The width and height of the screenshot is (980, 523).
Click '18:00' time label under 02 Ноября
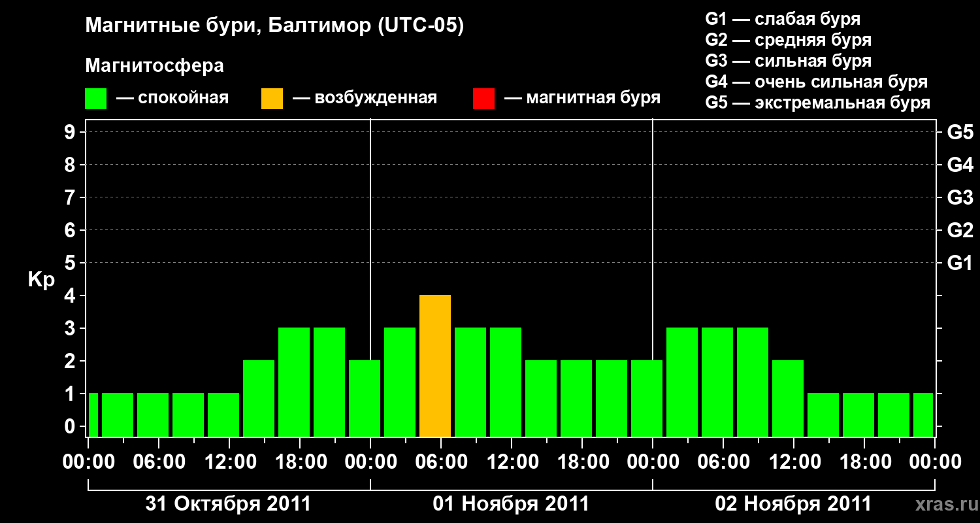point(864,462)
